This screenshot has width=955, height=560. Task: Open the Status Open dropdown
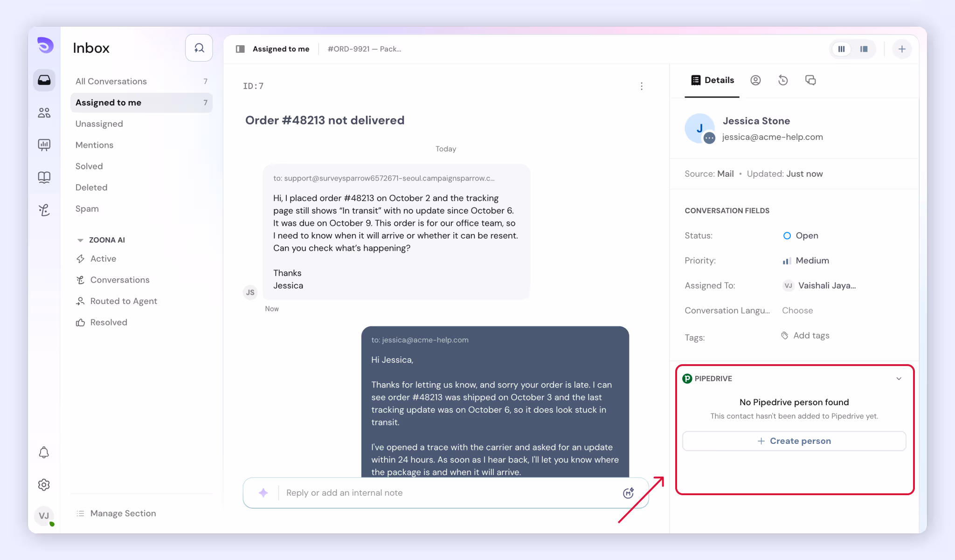pos(800,235)
